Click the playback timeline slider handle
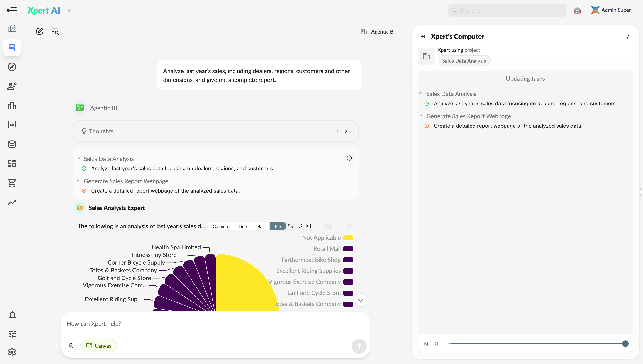This screenshot has width=643, height=364. click(625, 343)
